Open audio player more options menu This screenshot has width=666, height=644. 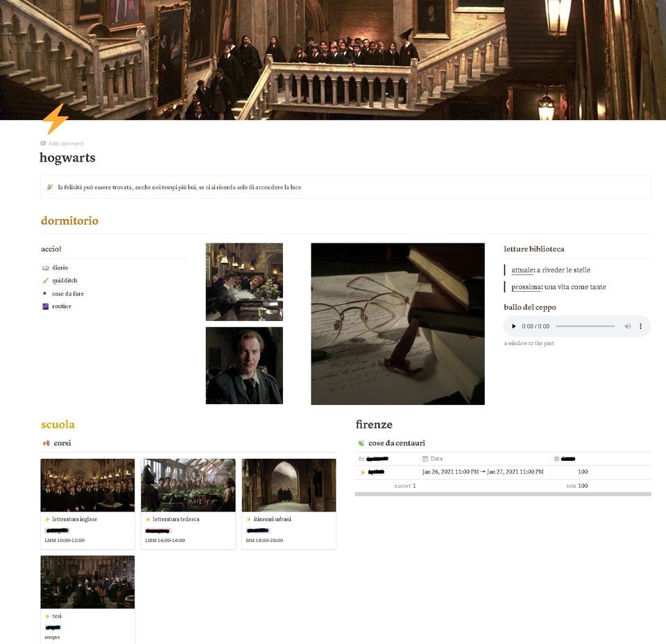click(x=640, y=327)
